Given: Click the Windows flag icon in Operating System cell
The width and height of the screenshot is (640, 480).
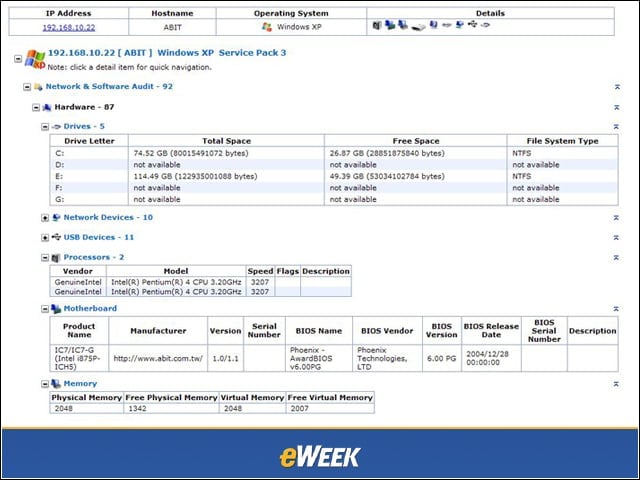Looking at the screenshot, I should click(267, 27).
